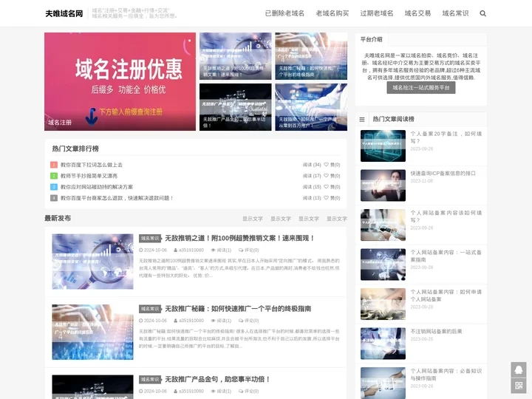Image resolution: width=532 pixels, height=399 pixels.
Task: Click 域名常识 tag on 无敌推广秘籍 post
Action: click(150, 309)
